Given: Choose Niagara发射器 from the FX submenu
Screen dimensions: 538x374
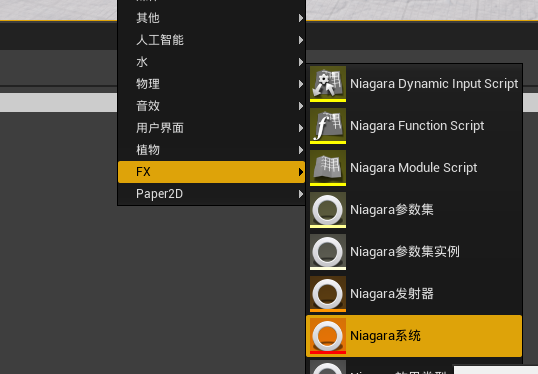Looking at the screenshot, I should click(414, 294).
